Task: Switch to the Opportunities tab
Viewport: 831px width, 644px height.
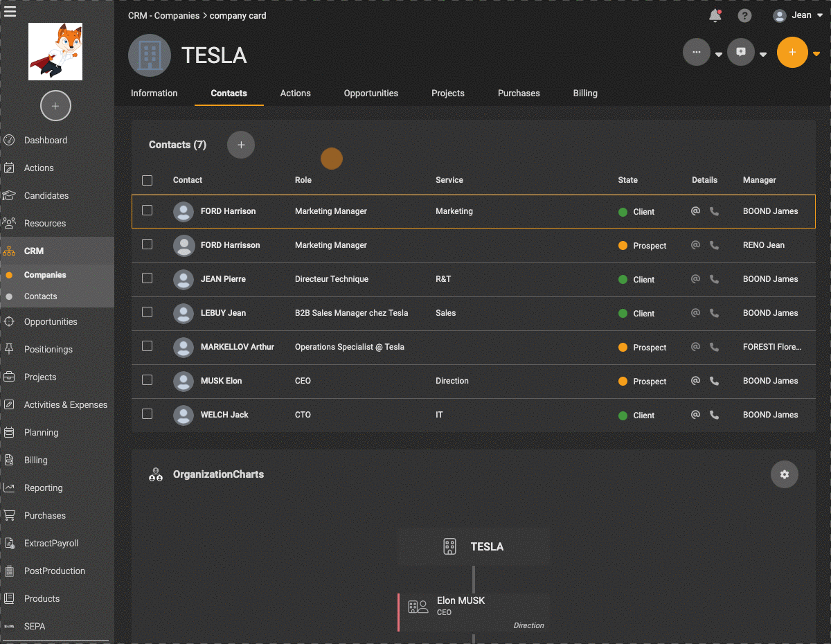Action: pos(371,93)
